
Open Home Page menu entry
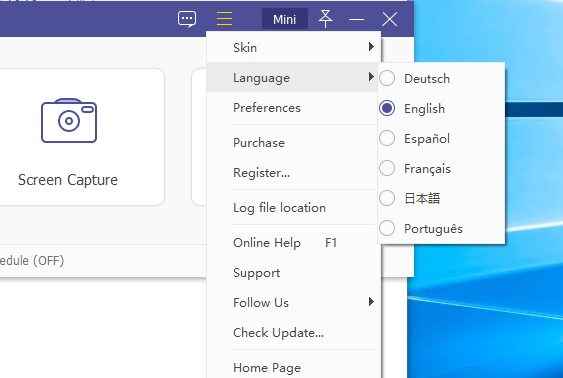click(x=267, y=368)
